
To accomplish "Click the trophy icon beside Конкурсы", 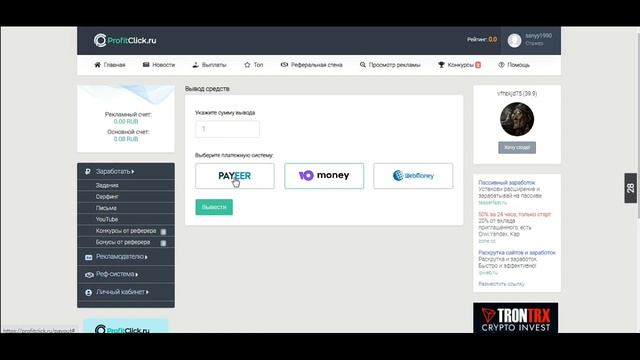I will pyautogui.click(x=441, y=65).
